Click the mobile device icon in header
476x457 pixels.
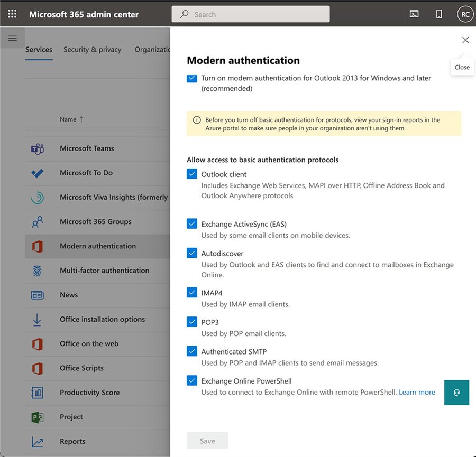point(439,14)
